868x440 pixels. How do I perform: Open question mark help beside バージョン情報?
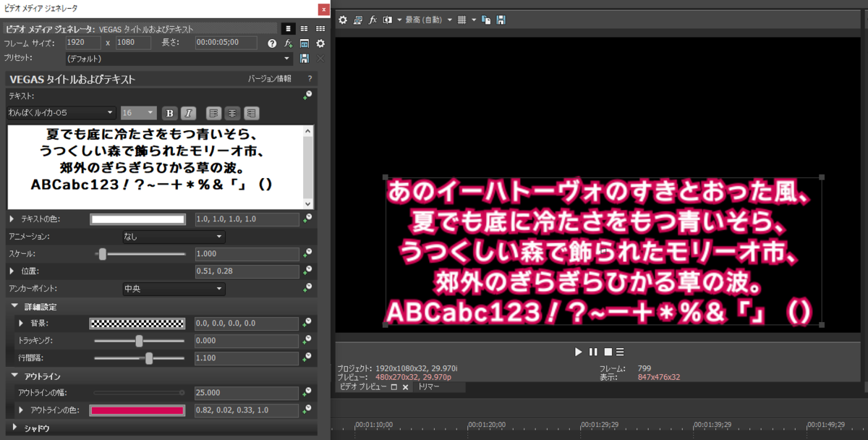point(310,79)
